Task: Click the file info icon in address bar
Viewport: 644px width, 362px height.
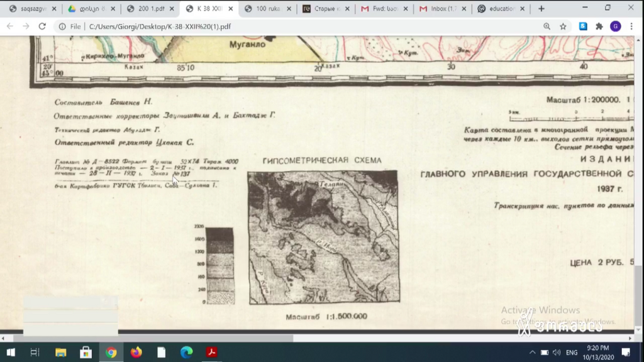Action: [62, 26]
